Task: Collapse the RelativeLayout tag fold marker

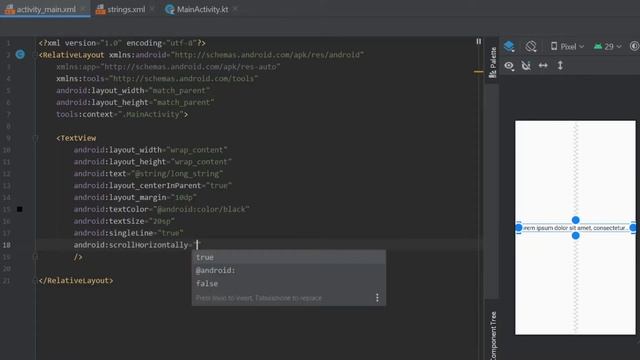Action: 35,55
